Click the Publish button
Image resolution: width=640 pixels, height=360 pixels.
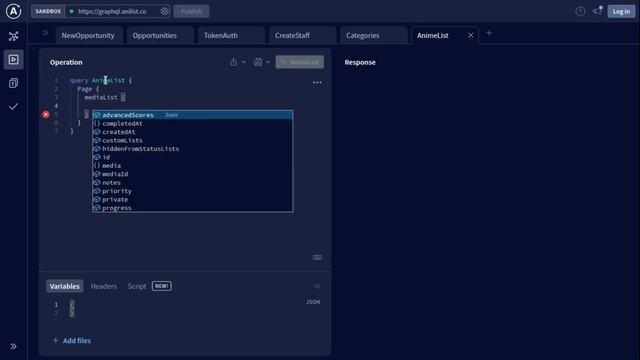click(x=191, y=11)
